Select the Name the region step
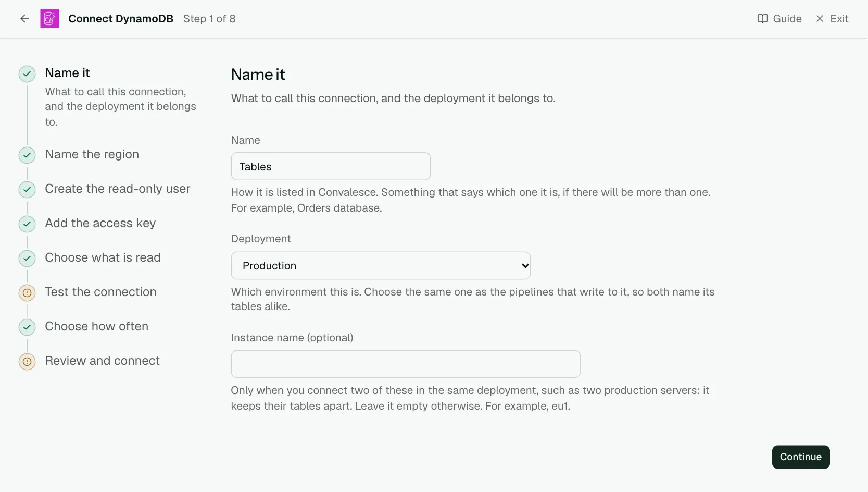This screenshot has height=492, width=868. coord(92,154)
